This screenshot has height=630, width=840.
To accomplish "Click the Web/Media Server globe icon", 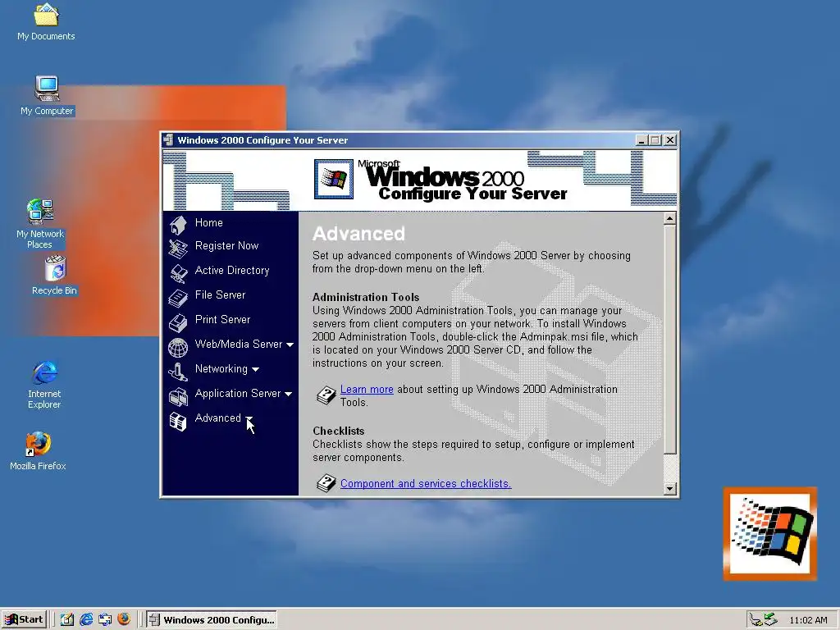I will click(x=178, y=347).
